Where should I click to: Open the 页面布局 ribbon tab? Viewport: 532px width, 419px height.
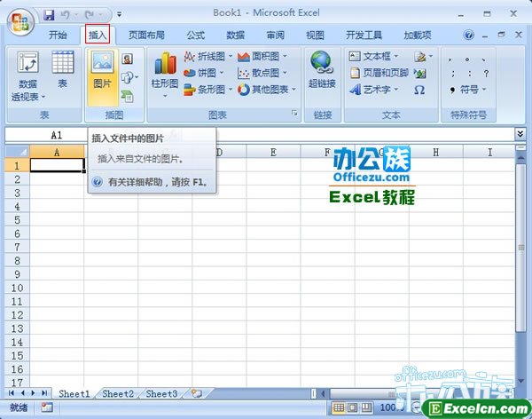(x=146, y=35)
